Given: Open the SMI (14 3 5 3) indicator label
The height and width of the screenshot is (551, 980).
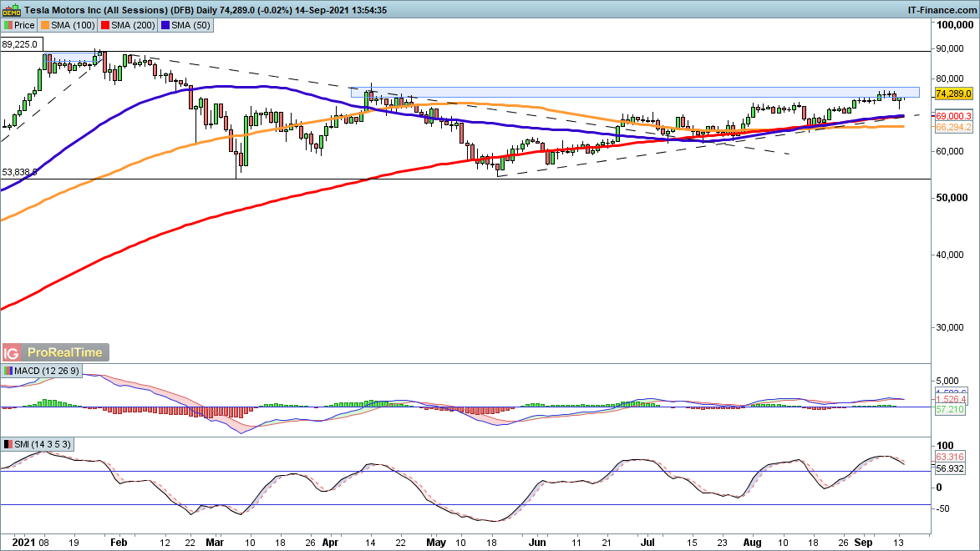Looking at the screenshot, I should coord(37,445).
